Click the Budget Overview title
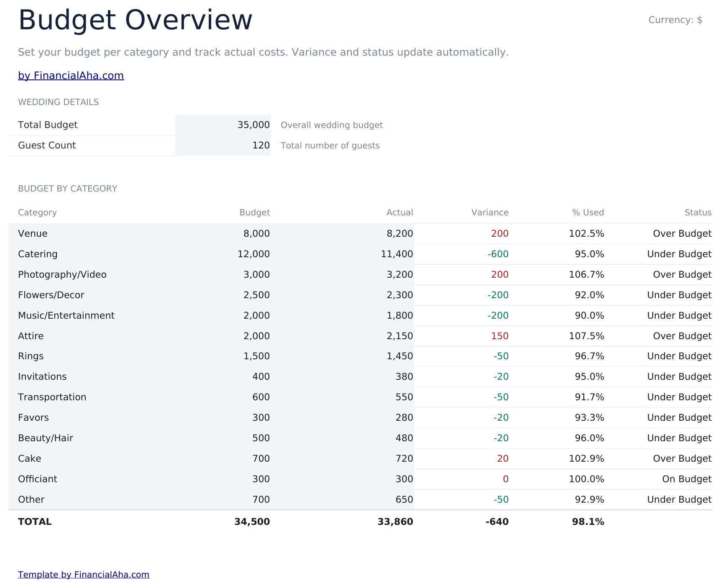The height and width of the screenshot is (588, 721). click(136, 20)
